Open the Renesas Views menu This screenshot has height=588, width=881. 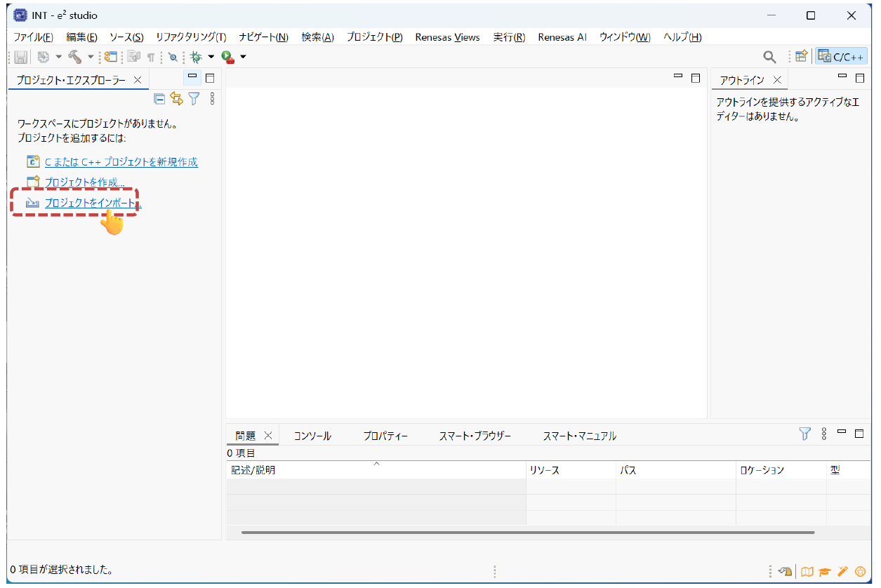(447, 37)
